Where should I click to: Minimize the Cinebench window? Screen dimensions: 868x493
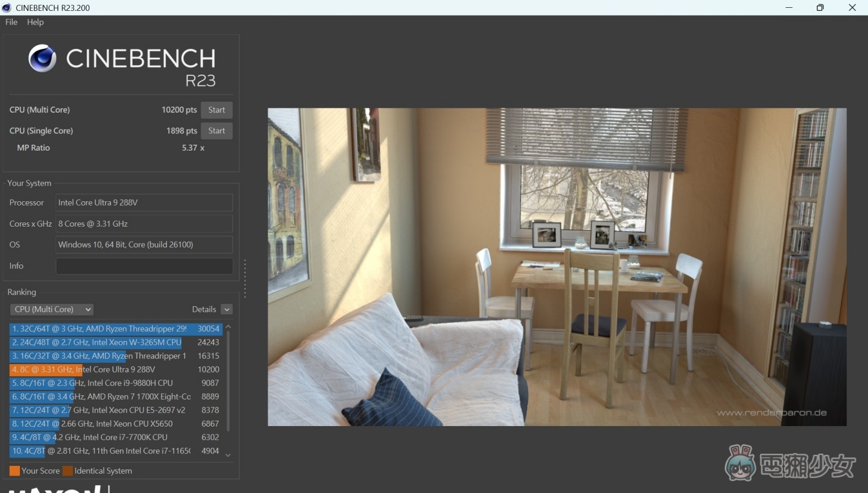pyautogui.click(x=789, y=7)
